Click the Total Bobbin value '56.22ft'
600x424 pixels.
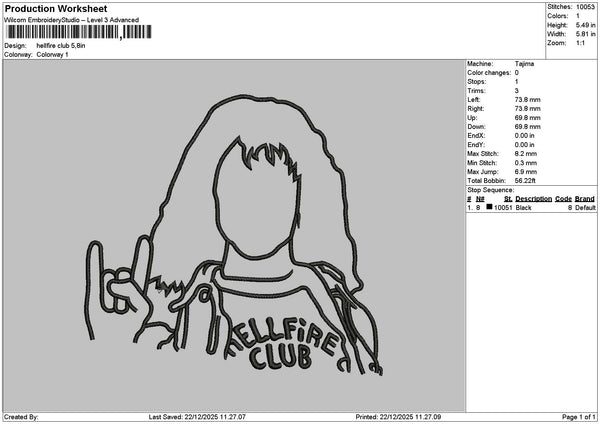pyautogui.click(x=525, y=181)
